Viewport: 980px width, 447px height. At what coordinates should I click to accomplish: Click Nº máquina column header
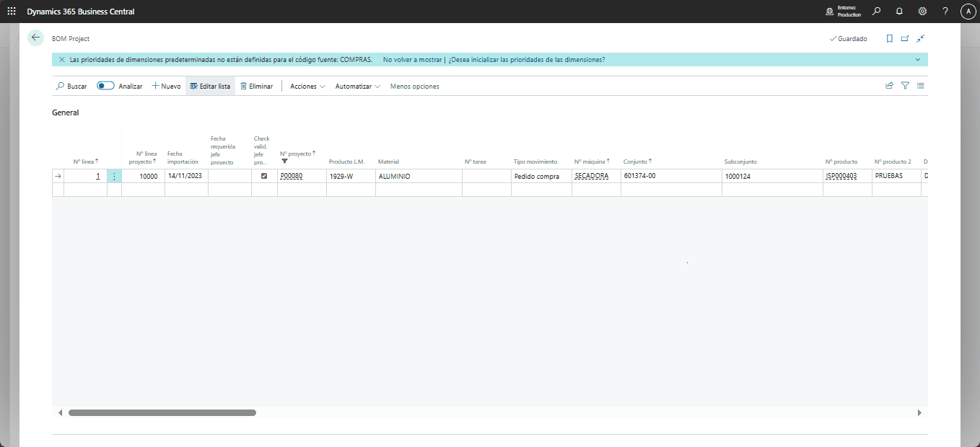pos(592,161)
